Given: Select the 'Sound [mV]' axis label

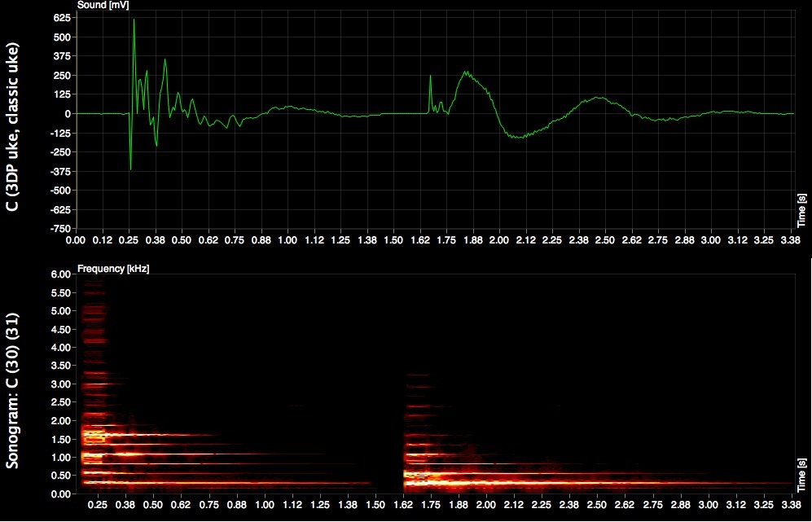Looking at the screenshot, I should pos(103,5).
